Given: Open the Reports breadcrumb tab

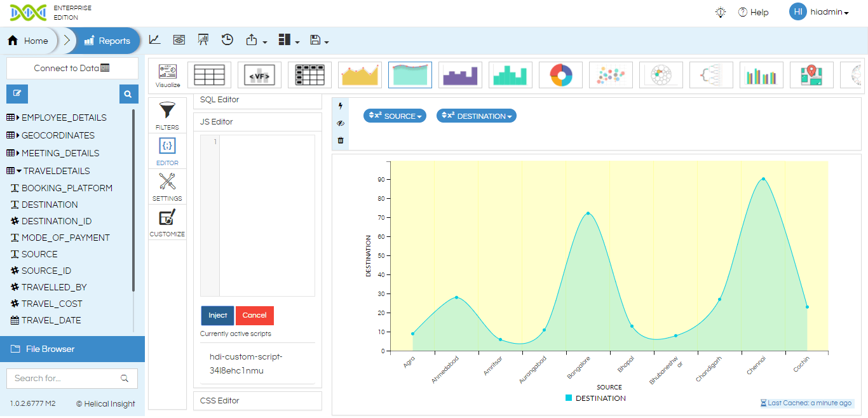Looking at the screenshot, I should coord(107,41).
